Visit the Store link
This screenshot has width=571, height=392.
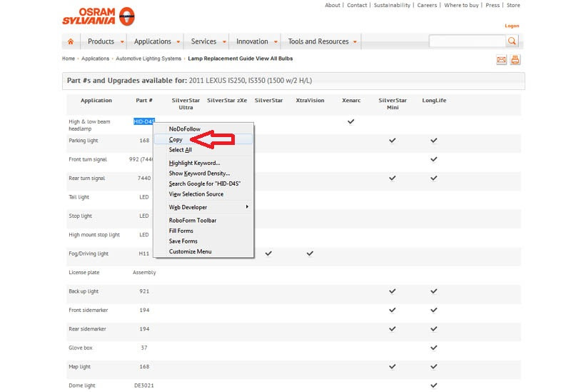point(513,5)
